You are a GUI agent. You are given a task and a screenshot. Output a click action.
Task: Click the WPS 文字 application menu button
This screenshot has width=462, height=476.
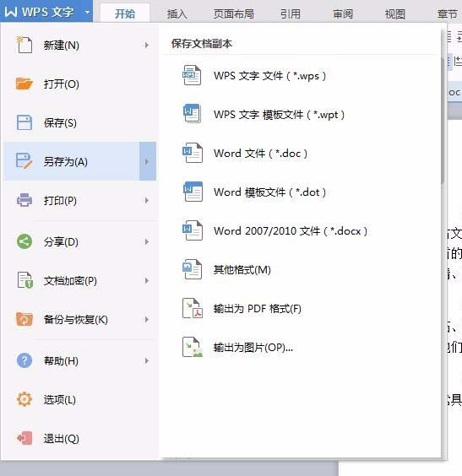(46, 11)
